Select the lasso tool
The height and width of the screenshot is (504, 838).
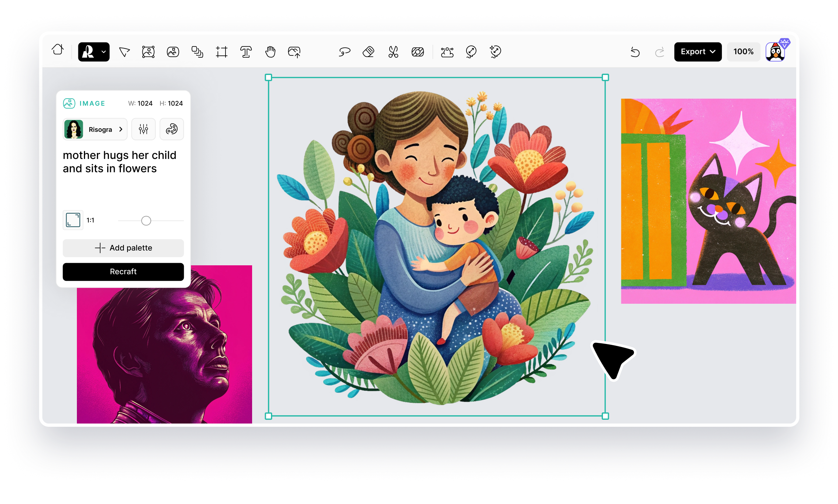tap(344, 52)
